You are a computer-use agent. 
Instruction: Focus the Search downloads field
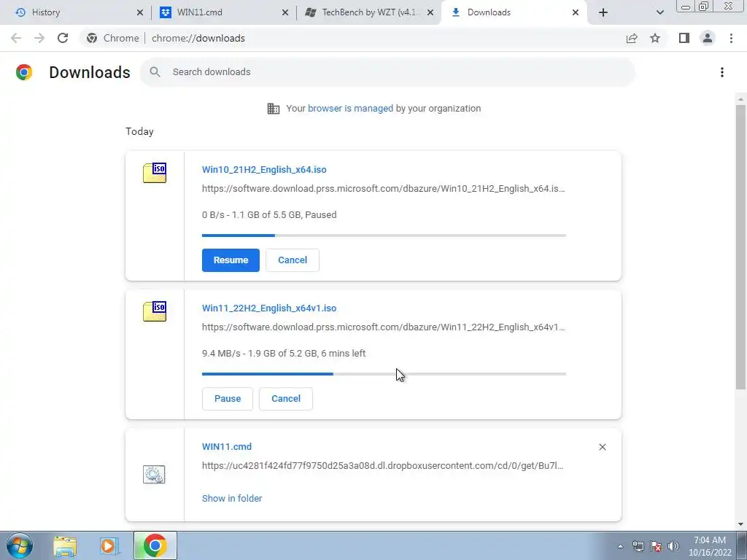pos(387,72)
